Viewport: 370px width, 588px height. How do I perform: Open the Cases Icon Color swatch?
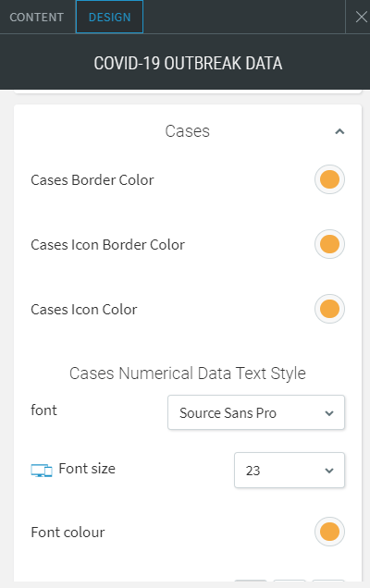(329, 309)
